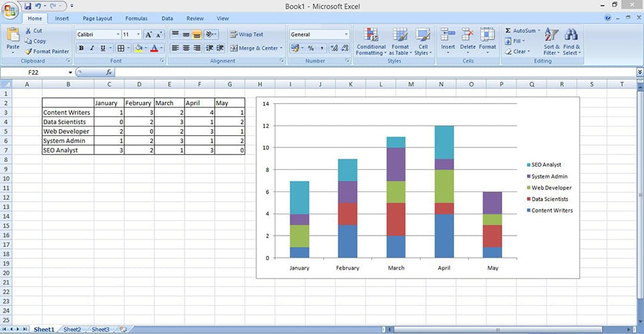Save workbook from Quick Access toolbar
Viewport: 644px width, 334px height.
point(27,6)
